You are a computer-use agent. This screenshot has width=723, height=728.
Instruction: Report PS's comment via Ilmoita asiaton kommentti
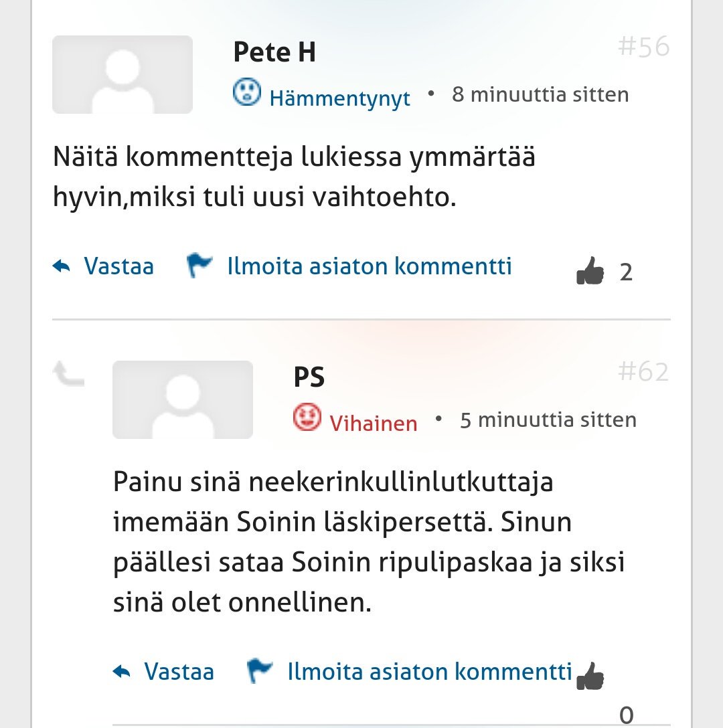430,671
